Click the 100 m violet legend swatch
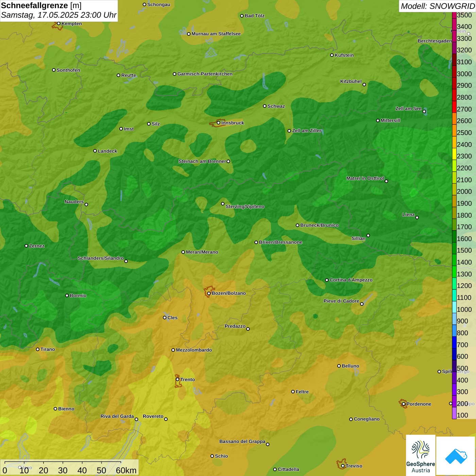This screenshot has height=476, width=476. pyautogui.click(x=454, y=413)
